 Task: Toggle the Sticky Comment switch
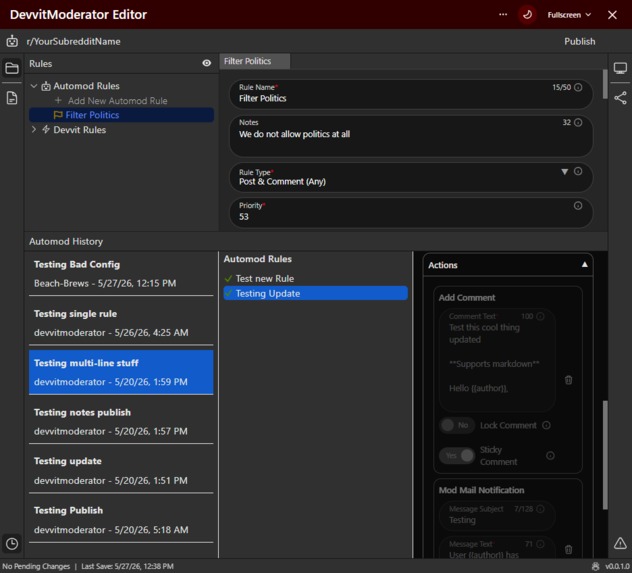point(457,456)
